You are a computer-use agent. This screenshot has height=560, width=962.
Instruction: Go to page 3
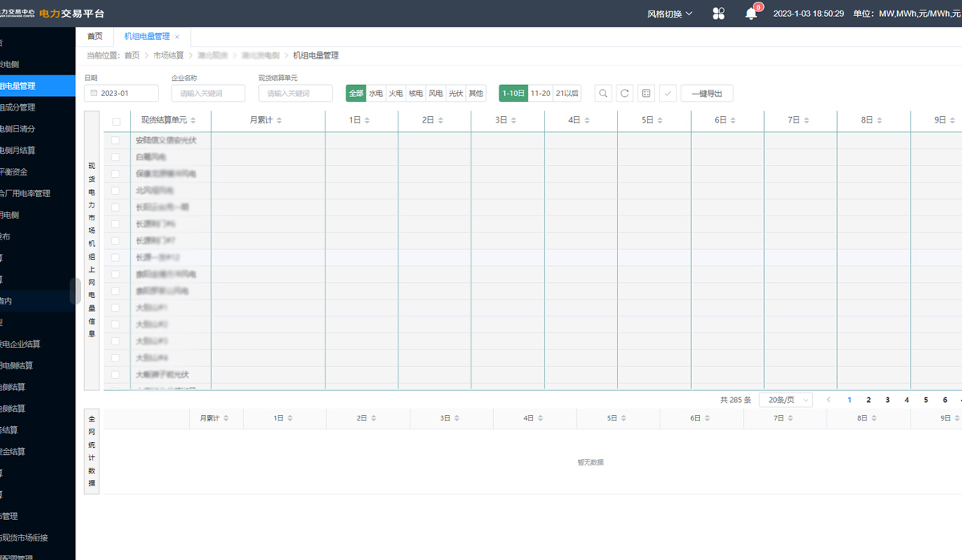[887, 400]
